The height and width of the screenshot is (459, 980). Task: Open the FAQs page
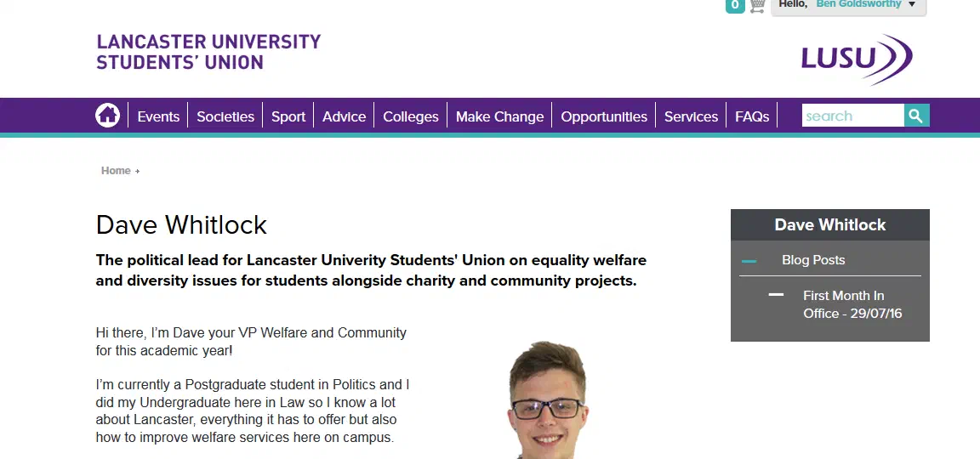point(752,116)
